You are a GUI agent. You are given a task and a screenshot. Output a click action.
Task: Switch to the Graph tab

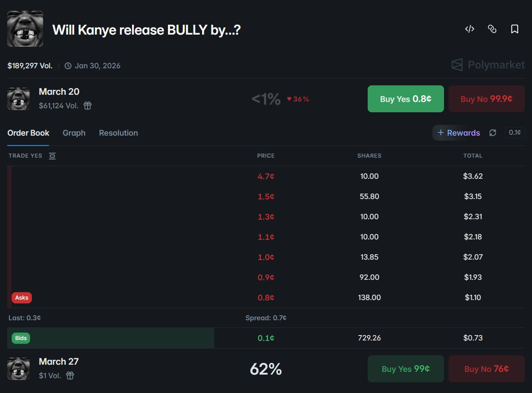pos(74,132)
